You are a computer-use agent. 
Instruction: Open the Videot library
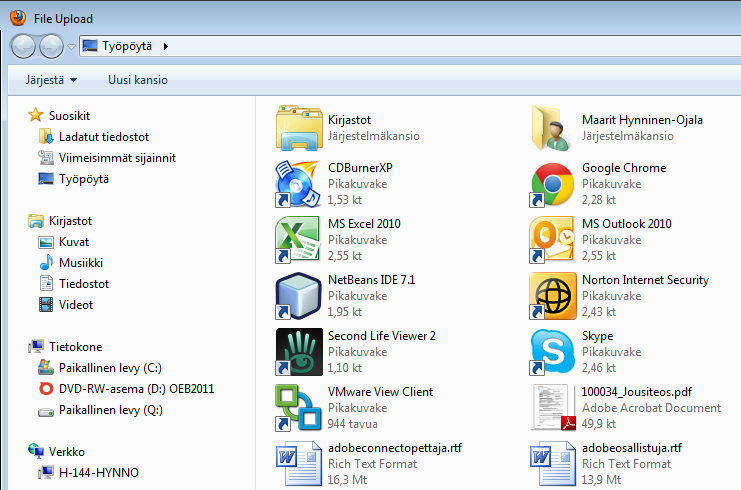(76, 305)
